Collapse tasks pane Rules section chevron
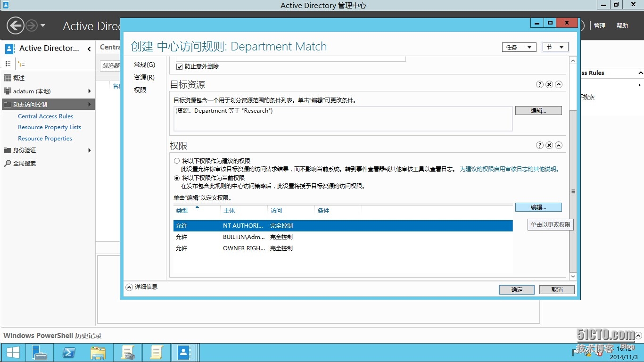The height and width of the screenshot is (362, 644). click(x=640, y=73)
